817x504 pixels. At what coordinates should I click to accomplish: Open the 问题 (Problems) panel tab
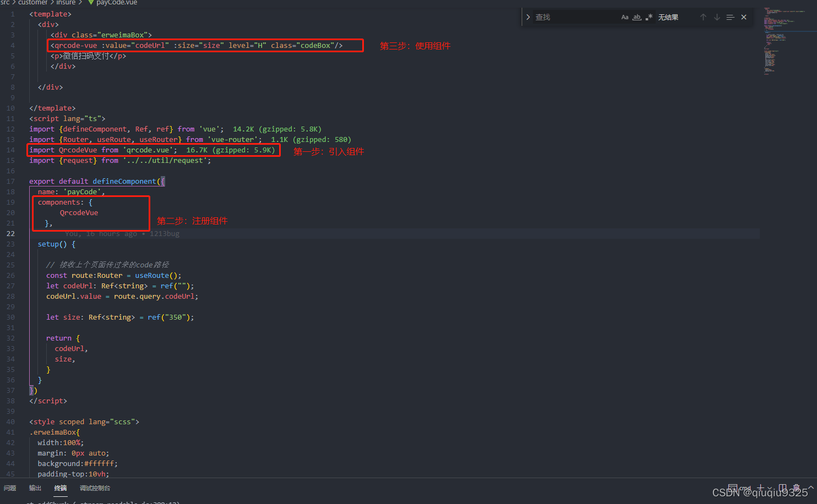pos(10,488)
